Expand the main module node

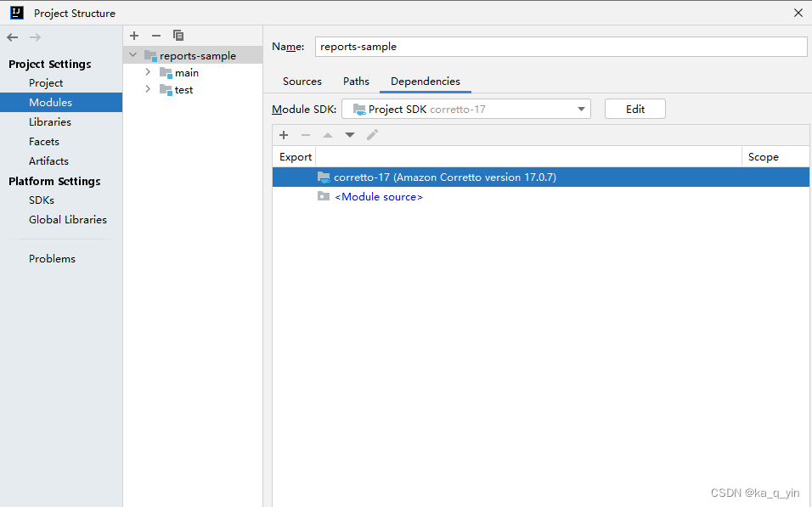click(x=148, y=72)
